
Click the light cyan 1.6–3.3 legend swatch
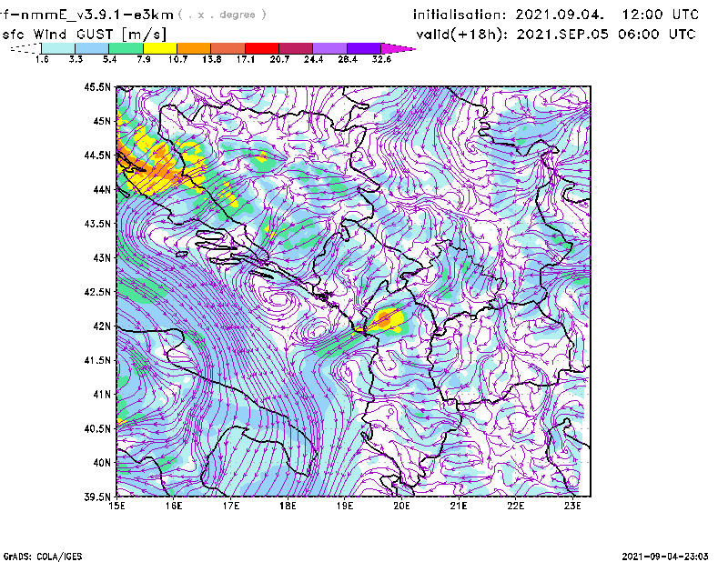[x=58, y=48]
